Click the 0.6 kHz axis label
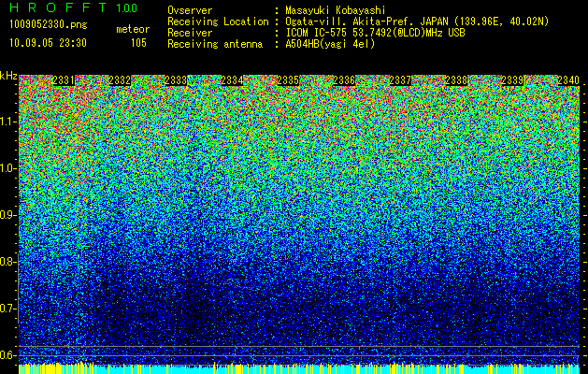Viewport: 588px width, 374px height. tap(8, 355)
